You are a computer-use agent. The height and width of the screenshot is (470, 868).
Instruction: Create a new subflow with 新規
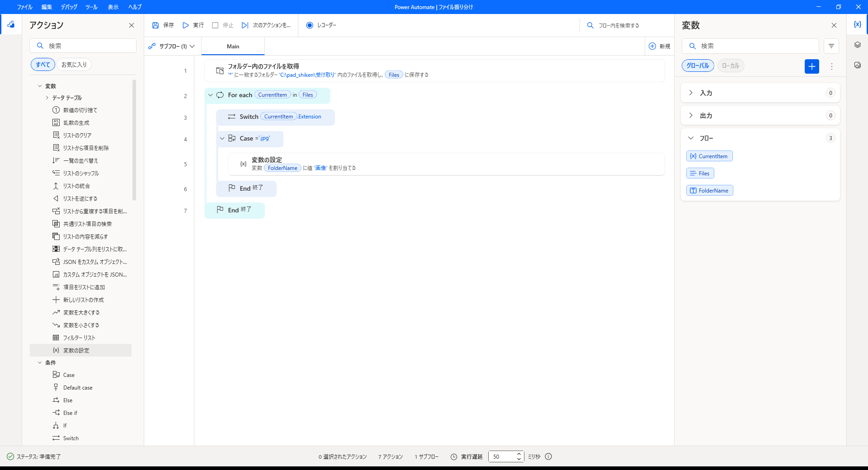point(659,46)
